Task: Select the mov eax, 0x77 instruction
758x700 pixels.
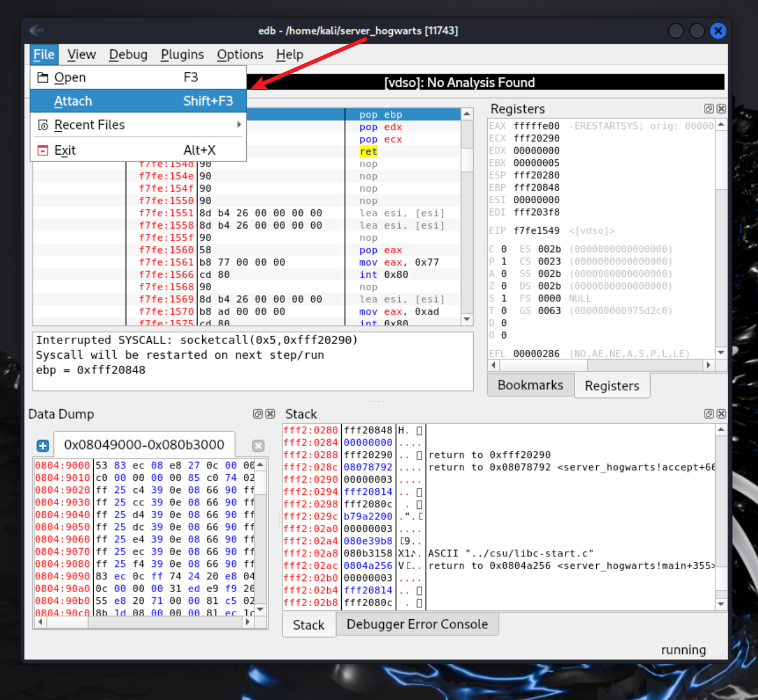Action: (x=399, y=262)
